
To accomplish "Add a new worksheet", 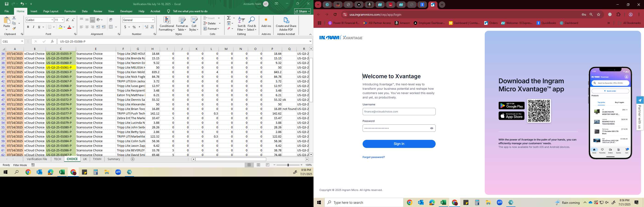I will pyautogui.click(x=133, y=159).
